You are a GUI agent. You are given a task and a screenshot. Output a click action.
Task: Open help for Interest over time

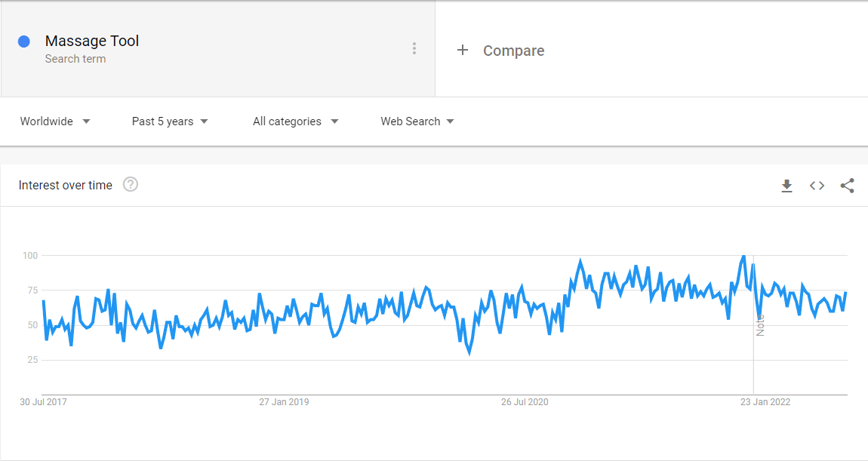coord(130,184)
